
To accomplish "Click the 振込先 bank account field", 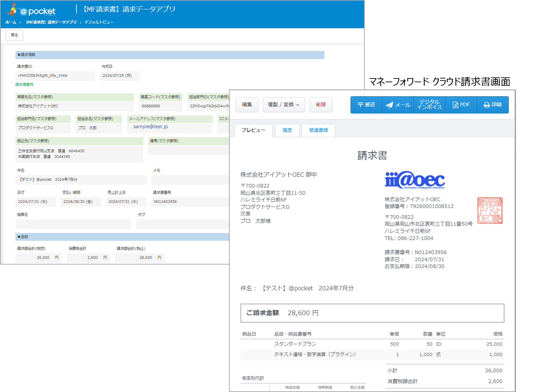I will coord(79,154).
